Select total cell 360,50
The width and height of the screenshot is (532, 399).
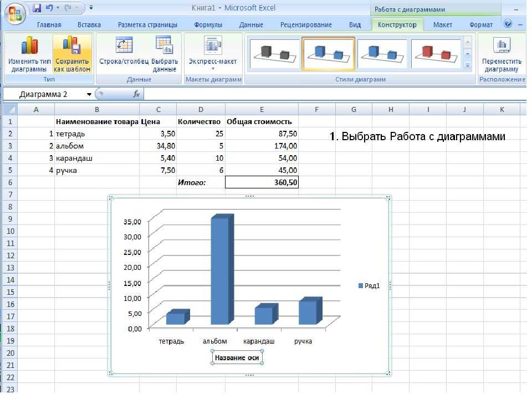tap(262, 182)
